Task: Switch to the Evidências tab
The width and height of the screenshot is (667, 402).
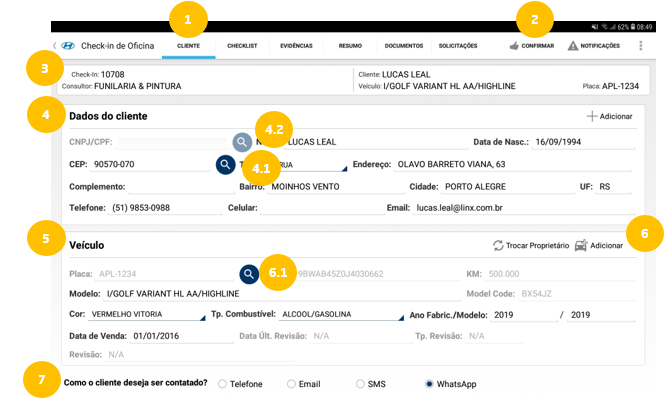Action: coord(296,46)
